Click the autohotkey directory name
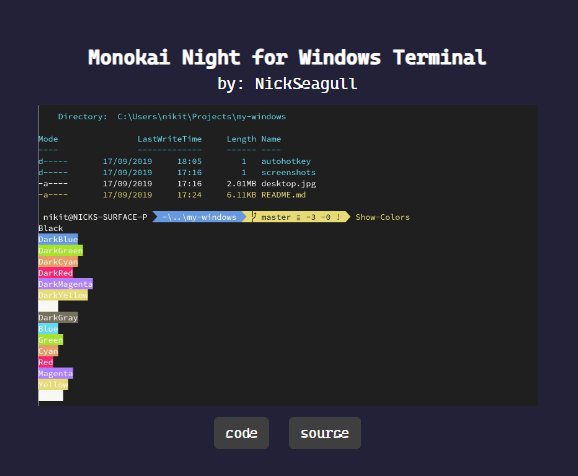This screenshot has height=476, width=578. coord(286,161)
